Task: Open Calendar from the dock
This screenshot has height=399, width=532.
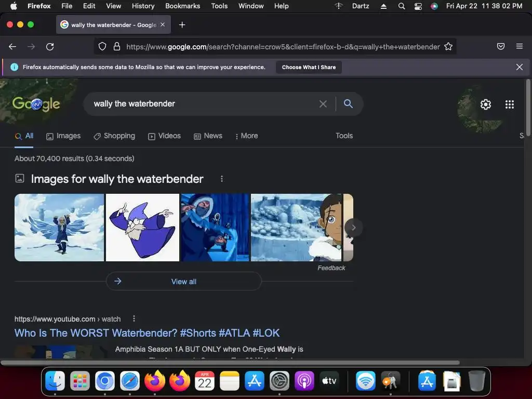Action: click(x=205, y=381)
